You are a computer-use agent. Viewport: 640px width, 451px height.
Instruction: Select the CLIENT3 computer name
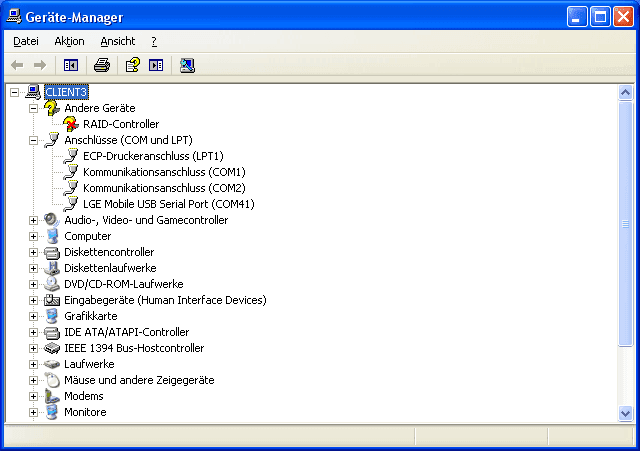(x=66, y=92)
